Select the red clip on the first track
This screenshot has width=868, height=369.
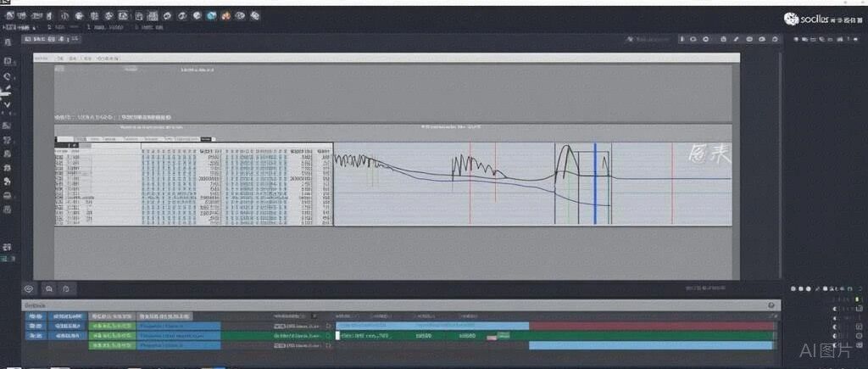pos(651,326)
